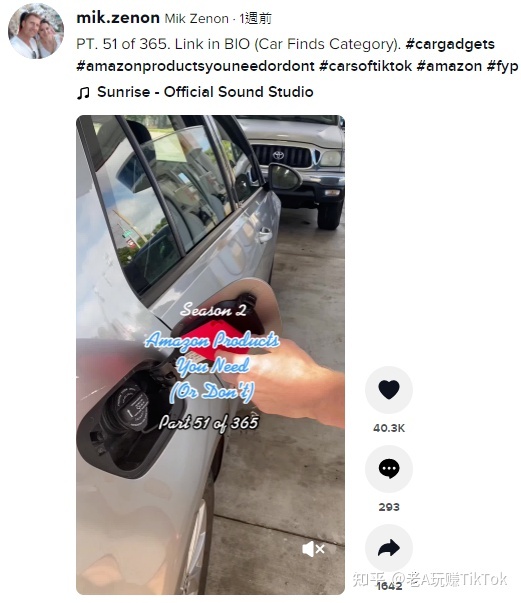Click the 293 comments count

click(389, 507)
